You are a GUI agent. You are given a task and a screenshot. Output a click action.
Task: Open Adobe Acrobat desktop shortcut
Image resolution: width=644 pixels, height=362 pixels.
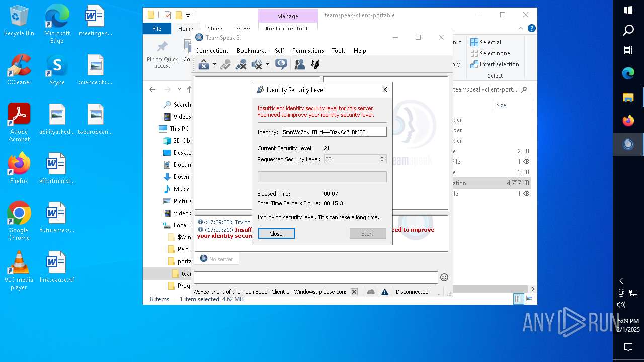click(x=19, y=123)
